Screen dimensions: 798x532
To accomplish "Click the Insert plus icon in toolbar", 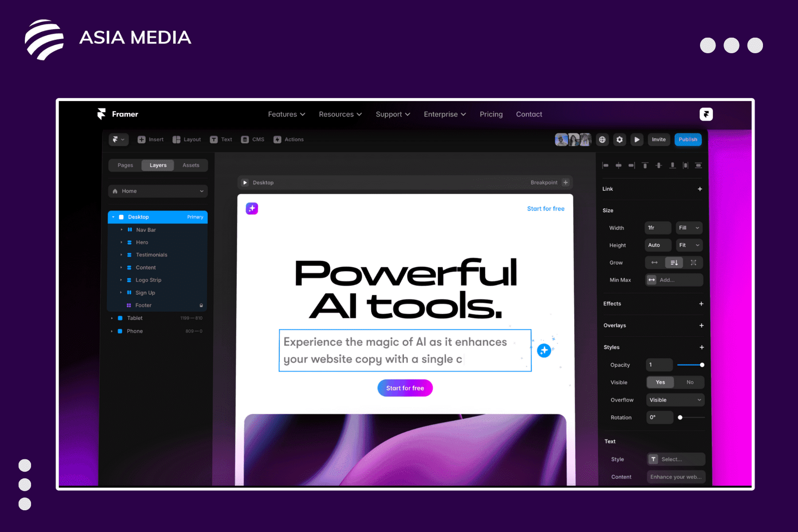I will point(141,140).
